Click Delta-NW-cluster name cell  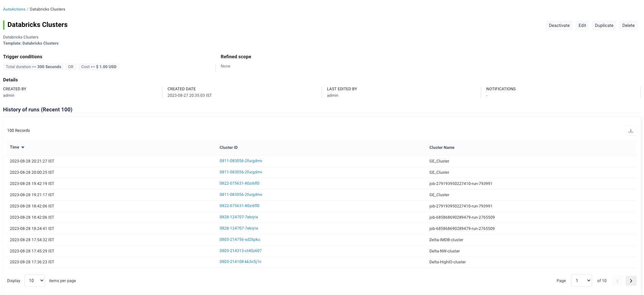pyautogui.click(x=444, y=251)
